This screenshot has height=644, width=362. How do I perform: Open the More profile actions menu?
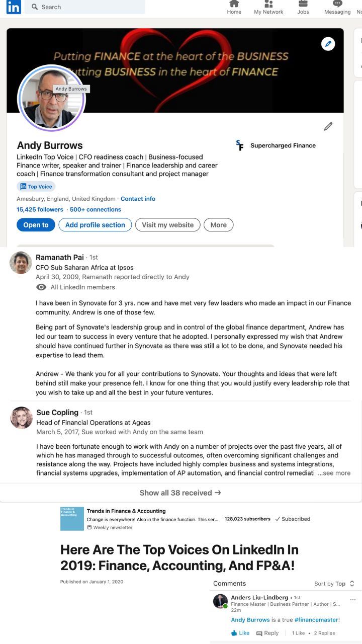click(218, 225)
